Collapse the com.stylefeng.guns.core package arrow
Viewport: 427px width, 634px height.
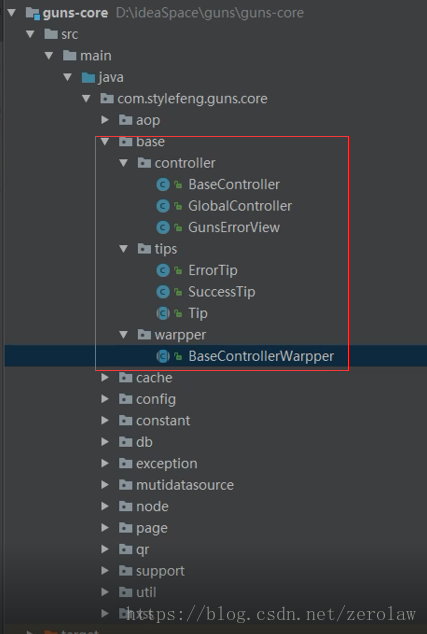[87, 98]
